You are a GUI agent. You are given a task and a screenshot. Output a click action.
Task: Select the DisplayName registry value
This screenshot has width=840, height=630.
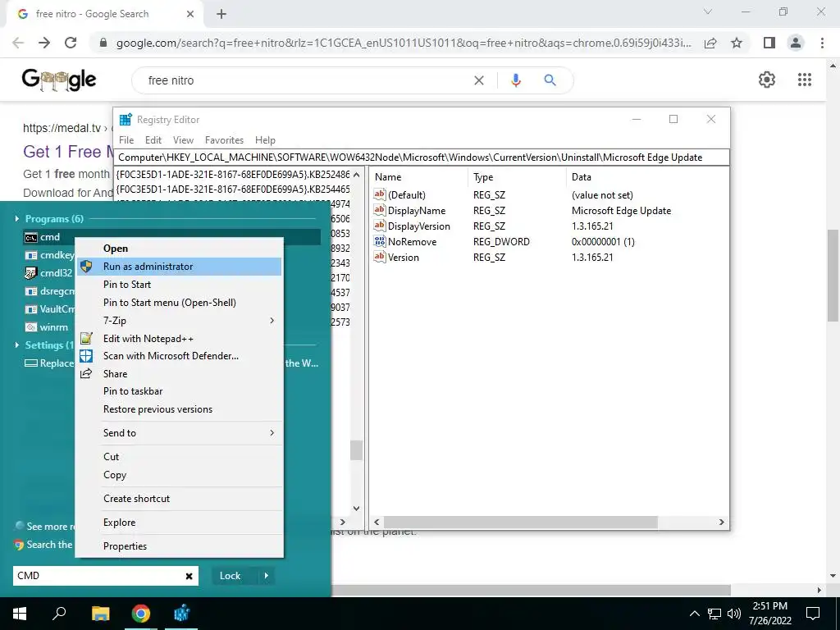417,211
